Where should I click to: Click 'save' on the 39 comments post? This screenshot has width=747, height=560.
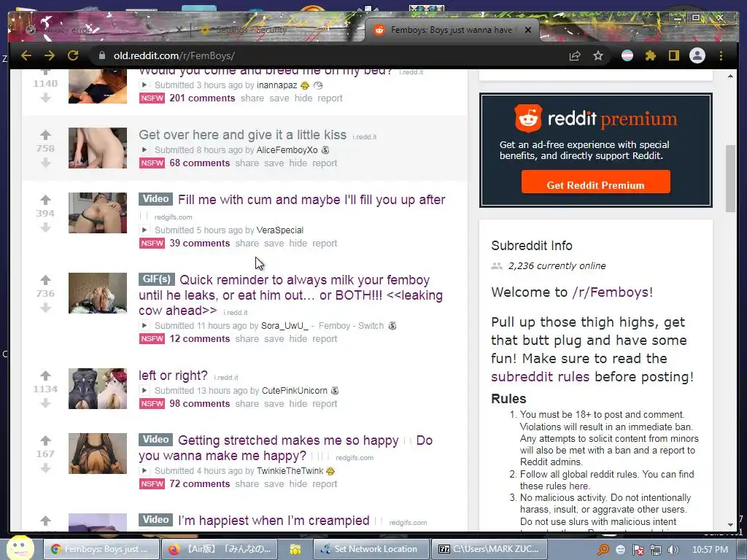(274, 244)
